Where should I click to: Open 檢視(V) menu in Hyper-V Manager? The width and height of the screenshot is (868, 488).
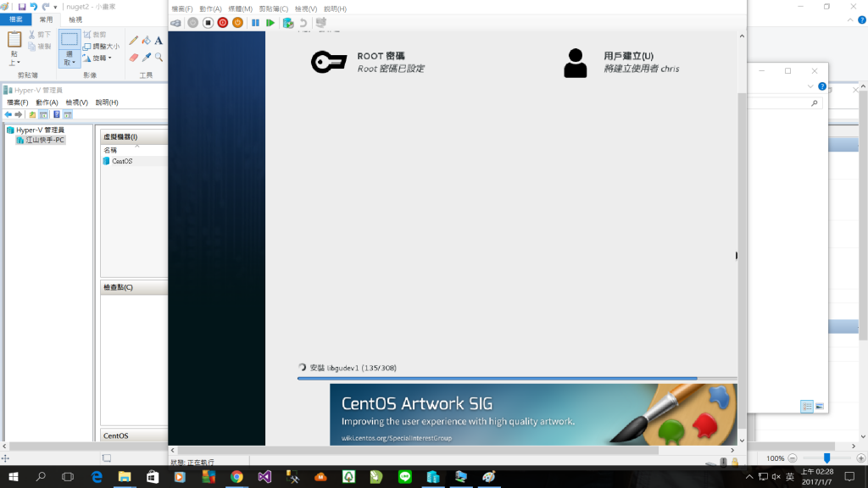click(76, 103)
